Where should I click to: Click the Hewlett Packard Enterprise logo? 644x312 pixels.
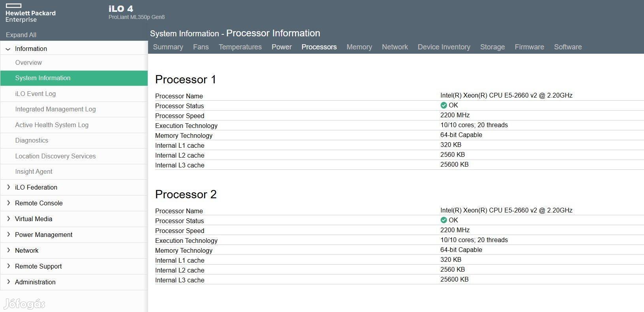point(30,13)
